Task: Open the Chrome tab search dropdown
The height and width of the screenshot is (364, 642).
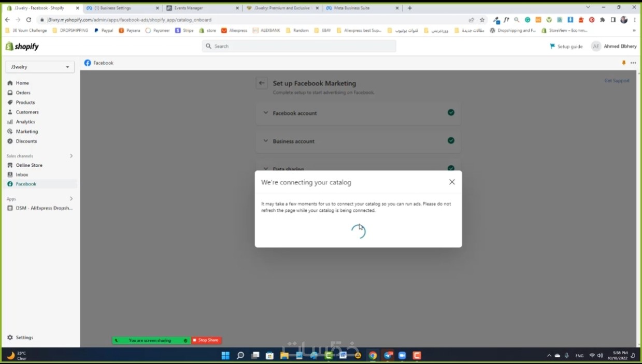Action: [588, 7]
